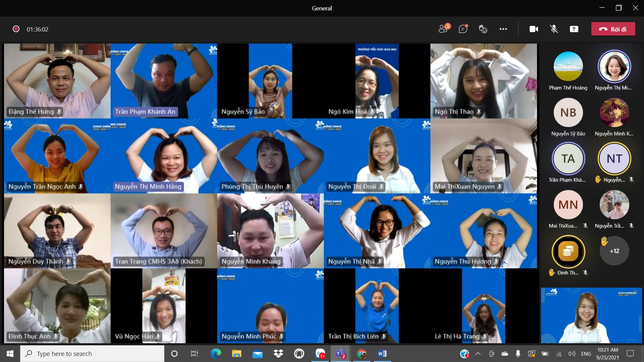Open Task View in the taskbar
This screenshot has width=644, height=362.
(x=194, y=354)
